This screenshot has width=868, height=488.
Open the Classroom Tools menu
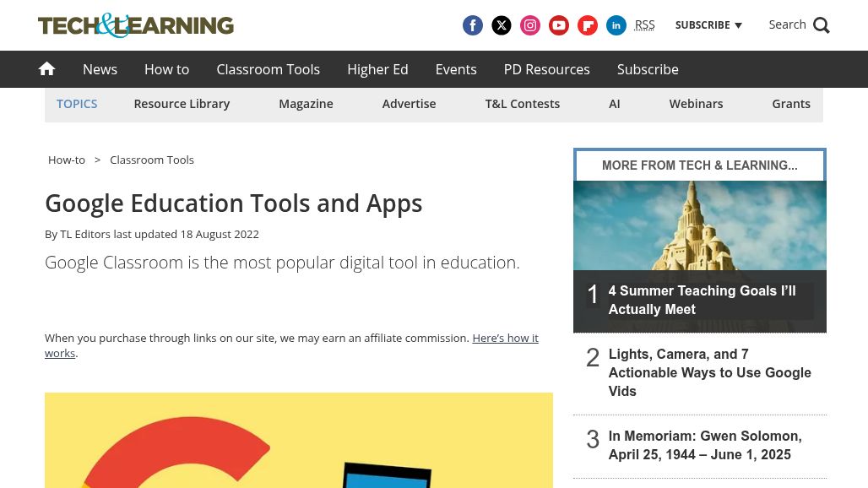click(268, 69)
